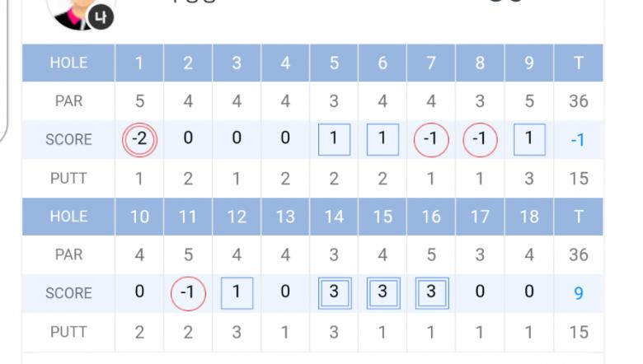Click the triple bogey score on hole 16
This screenshot has height=364, width=643.
pyautogui.click(x=431, y=292)
